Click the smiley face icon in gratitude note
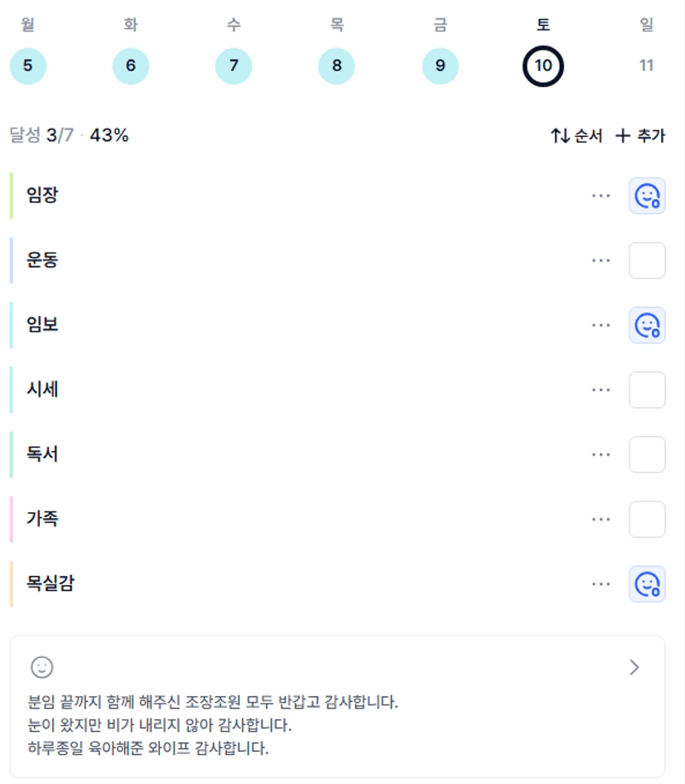Viewport: 685px width, 784px height. click(41, 666)
